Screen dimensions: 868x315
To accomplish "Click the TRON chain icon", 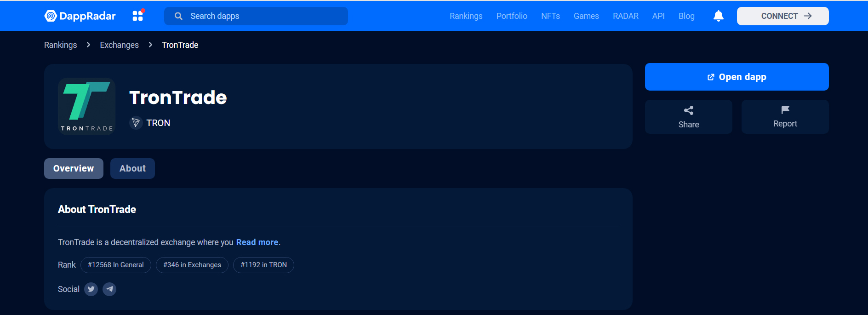I will 136,123.
